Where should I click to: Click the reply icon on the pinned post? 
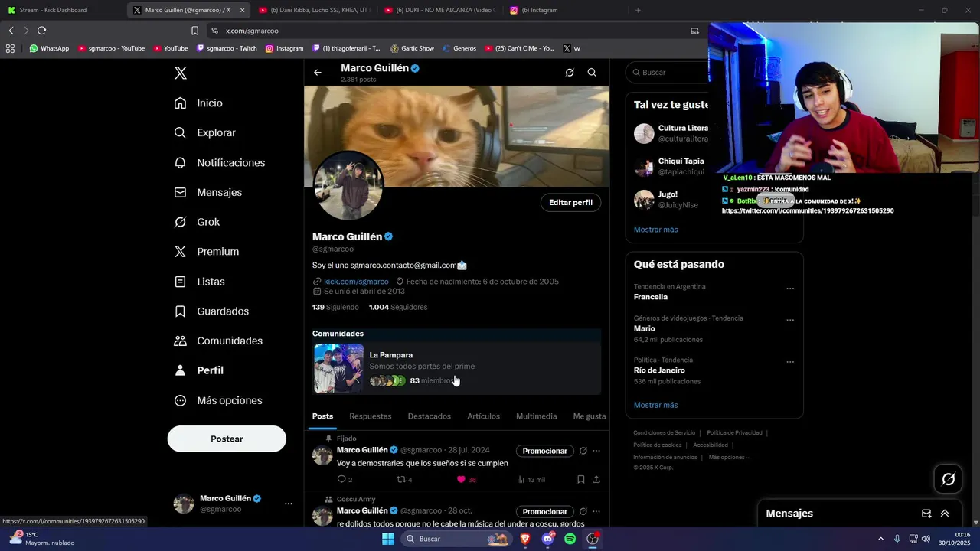(341, 480)
